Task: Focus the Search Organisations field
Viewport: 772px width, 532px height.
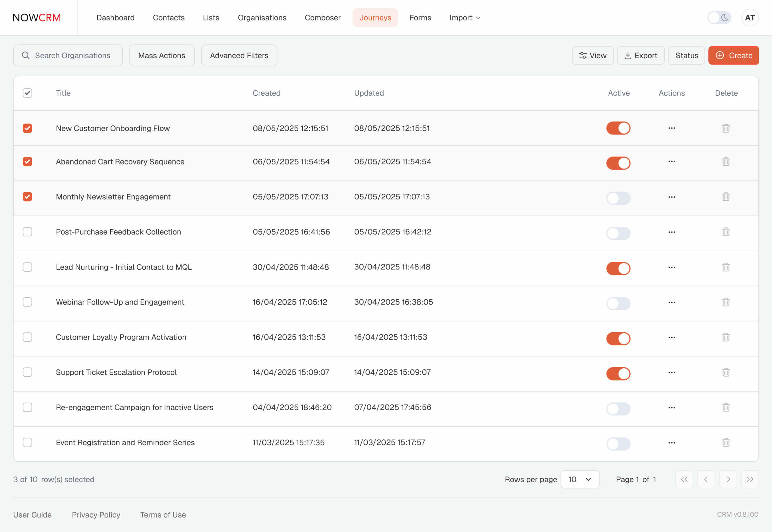Action: [x=68, y=55]
